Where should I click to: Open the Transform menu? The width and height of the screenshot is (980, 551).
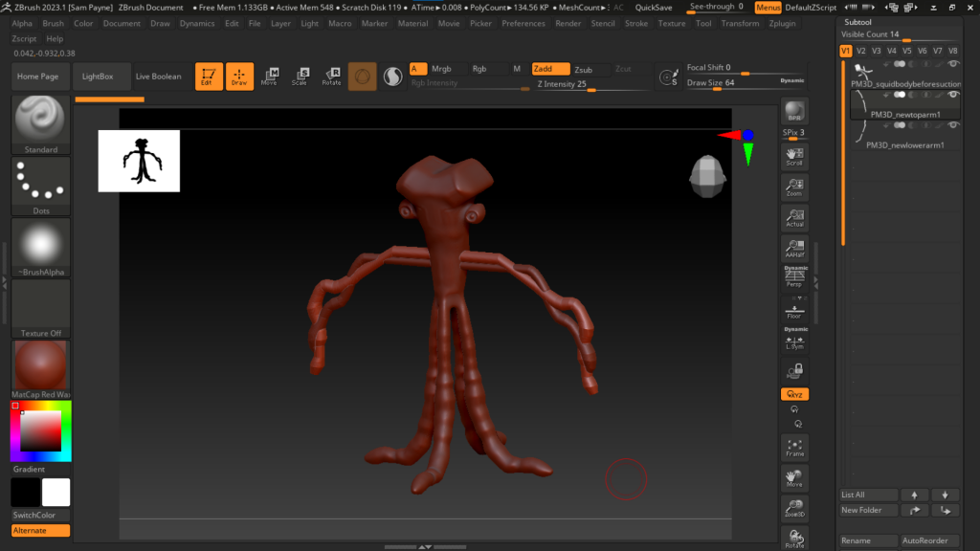tap(740, 23)
